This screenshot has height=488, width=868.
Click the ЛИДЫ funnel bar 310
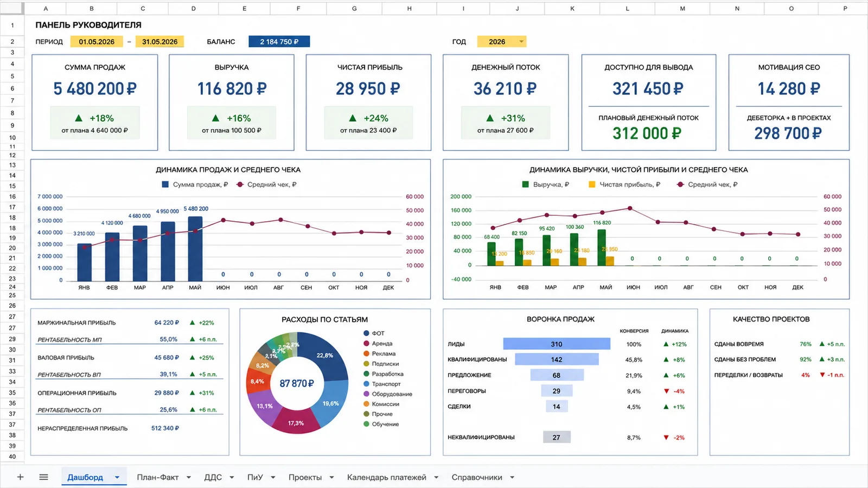[x=557, y=344]
